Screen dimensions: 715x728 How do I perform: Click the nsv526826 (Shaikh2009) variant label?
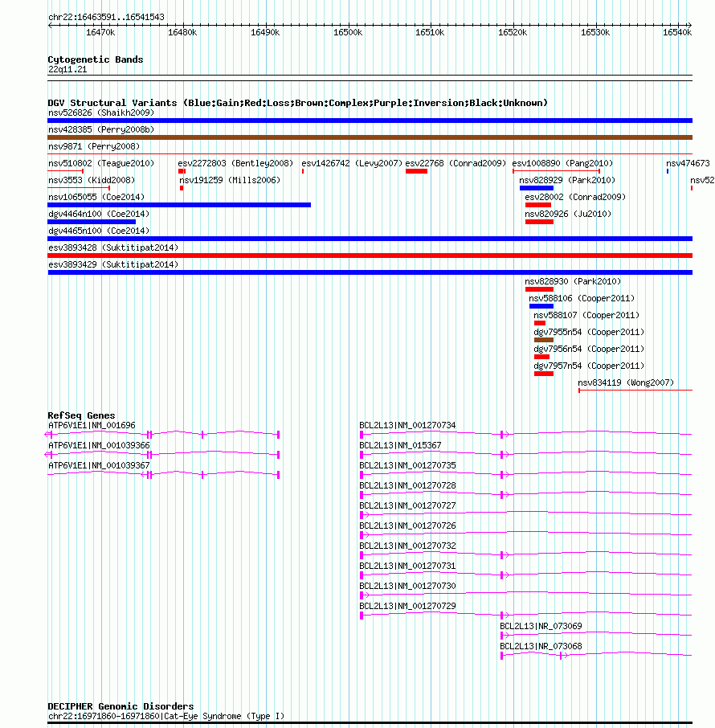pyautogui.click(x=100, y=112)
